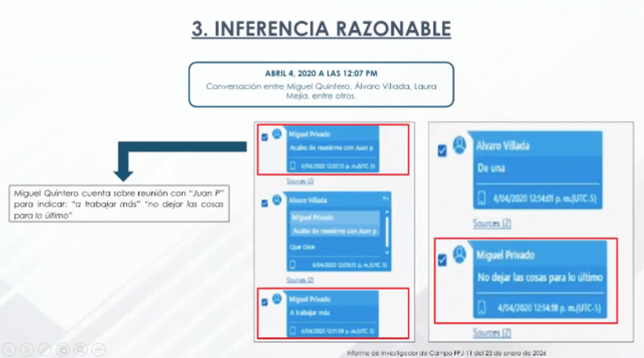644x358 pixels.
Task: Toggle checkbox next to Alvaro Villada 'De una' message
Action: pos(442,151)
